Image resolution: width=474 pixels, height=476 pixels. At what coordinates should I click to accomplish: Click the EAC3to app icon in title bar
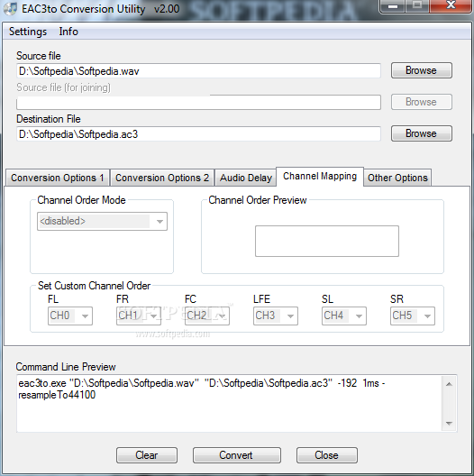point(10,9)
